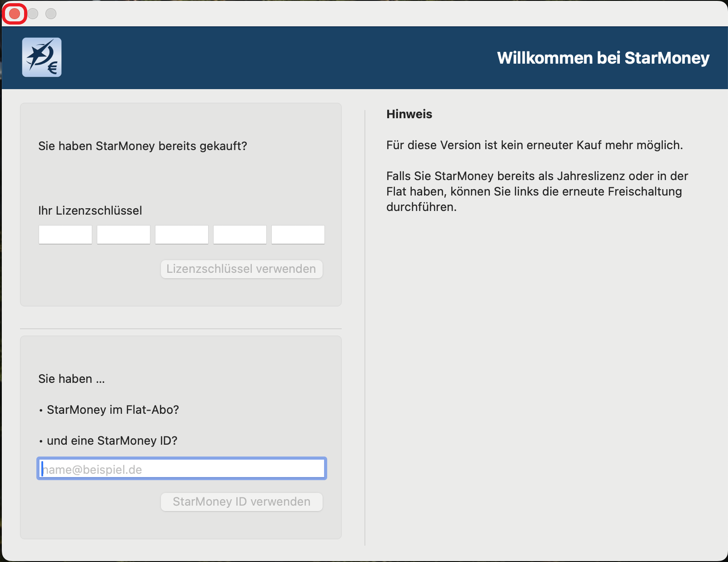Minimize the StarMoney window
728x562 pixels.
pos(33,14)
